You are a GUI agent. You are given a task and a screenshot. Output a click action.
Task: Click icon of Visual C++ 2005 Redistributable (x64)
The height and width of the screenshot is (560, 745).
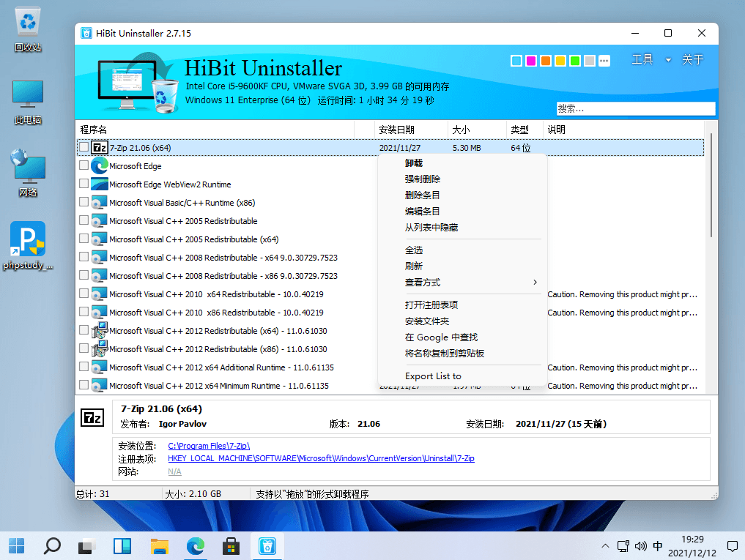pos(100,239)
